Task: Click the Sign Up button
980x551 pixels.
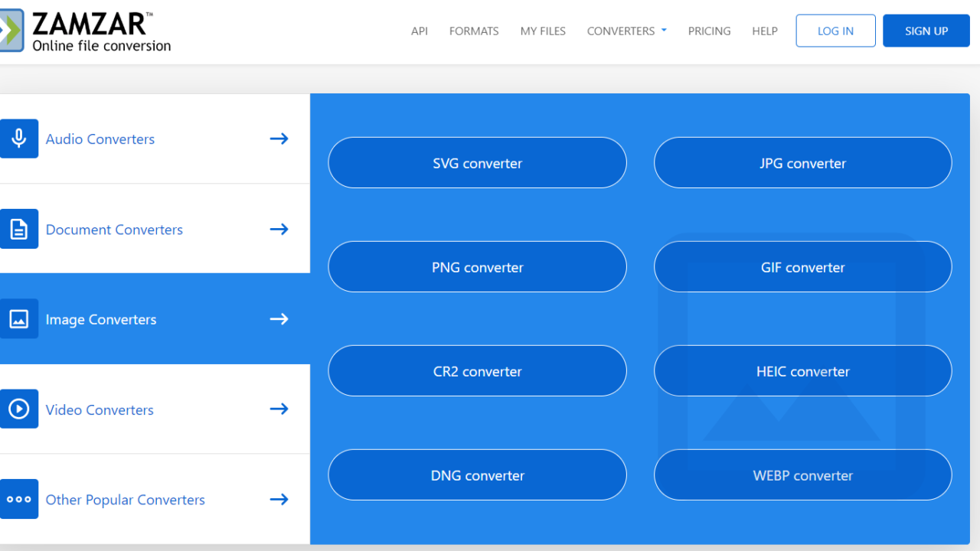Action: pos(926,31)
